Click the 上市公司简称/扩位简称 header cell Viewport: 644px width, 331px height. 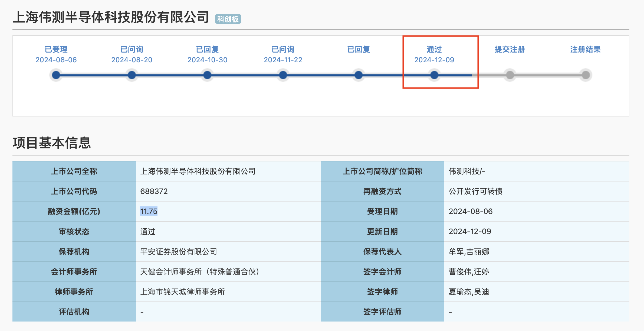point(382,171)
